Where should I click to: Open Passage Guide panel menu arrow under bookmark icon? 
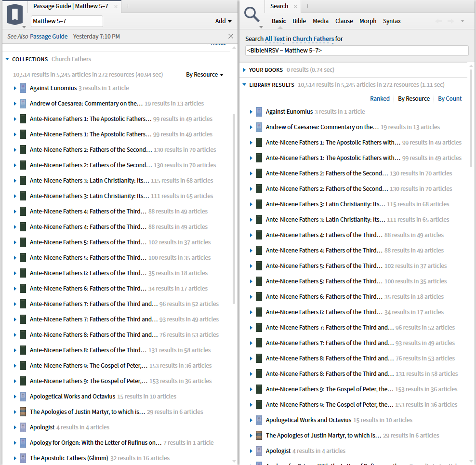24,27
